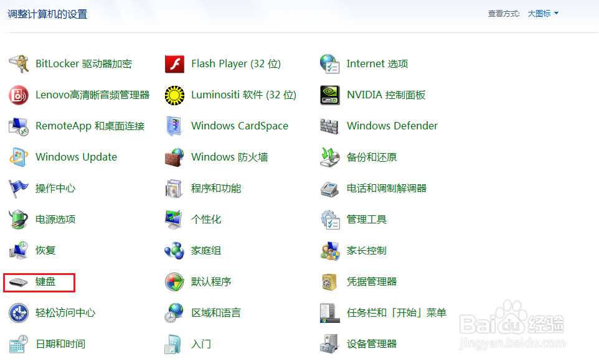Screen dimensions: 599x364
Task: Open the 家长控制 text link
Action: coord(366,251)
